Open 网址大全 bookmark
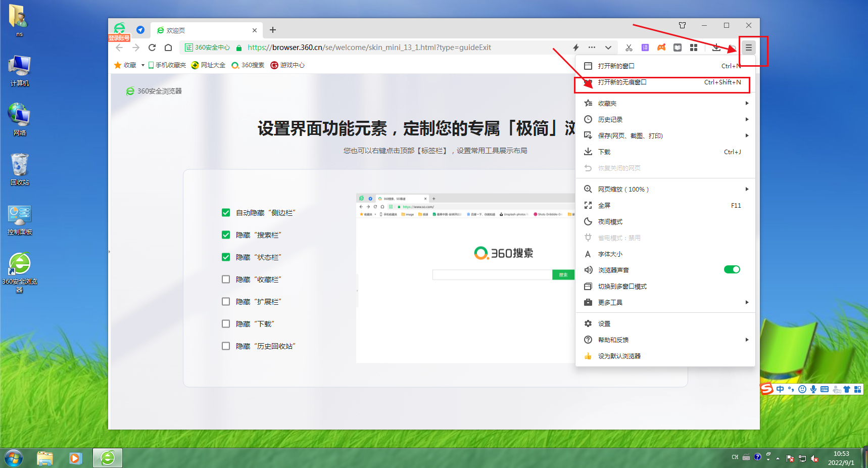 pyautogui.click(x=208, y=65)
